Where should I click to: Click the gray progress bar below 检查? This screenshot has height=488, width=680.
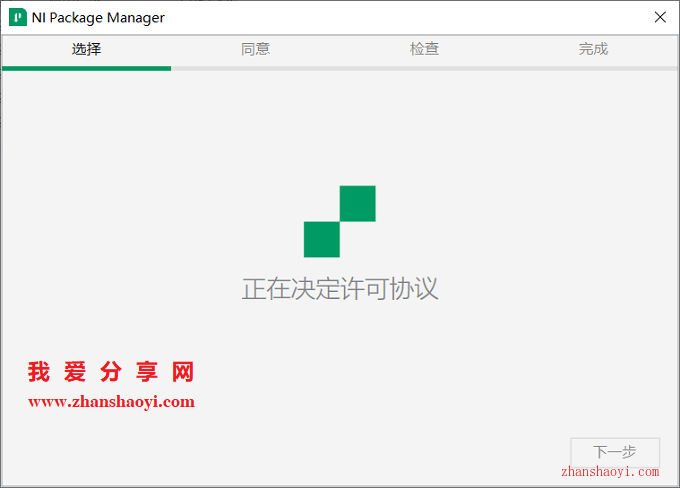(x=424, y=68)
